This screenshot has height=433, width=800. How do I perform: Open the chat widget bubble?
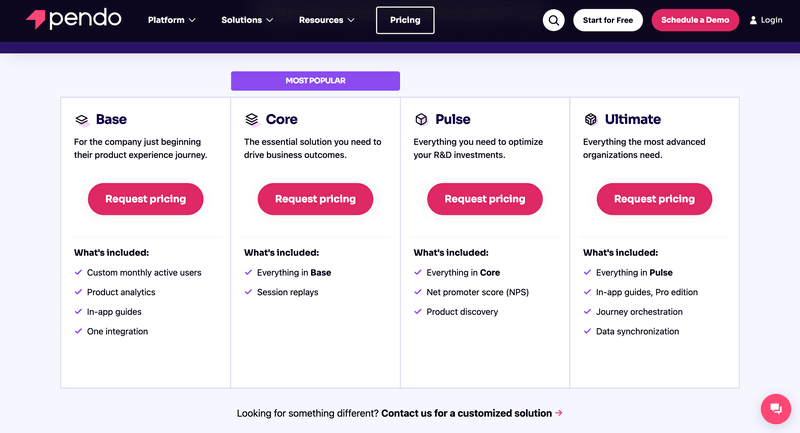coord(775,409)
